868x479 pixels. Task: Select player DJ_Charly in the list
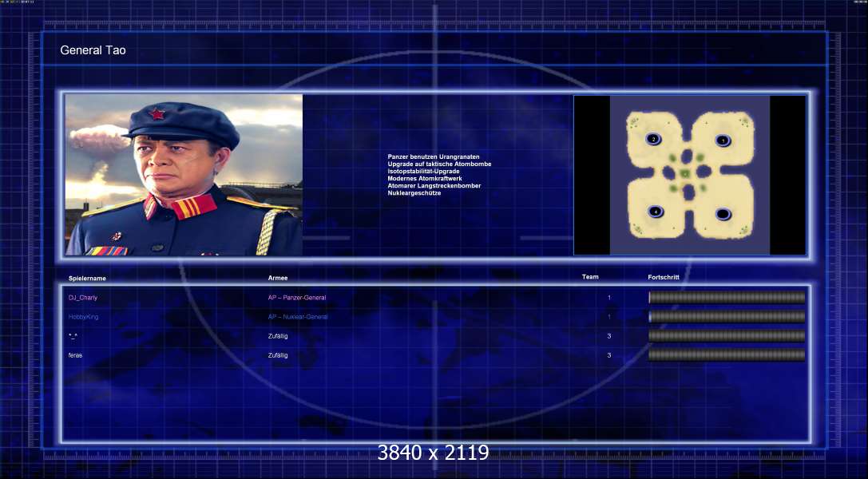[83, 298]
